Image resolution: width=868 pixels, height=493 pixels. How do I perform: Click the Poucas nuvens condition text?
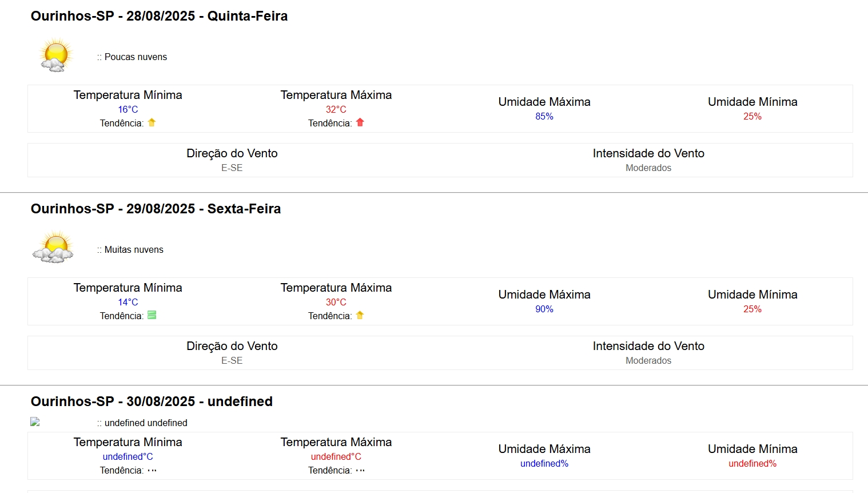pos(136,57)
